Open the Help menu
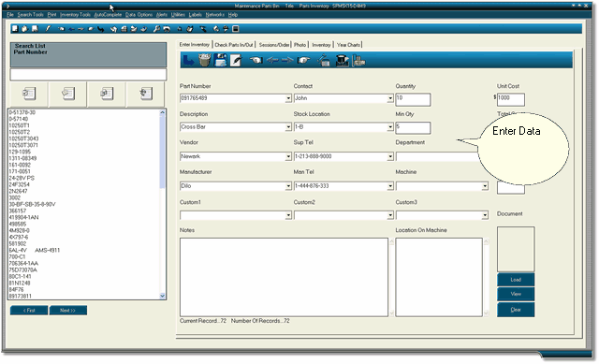Image resolution: width=599 pixels, height=364 pixels. 233,15
